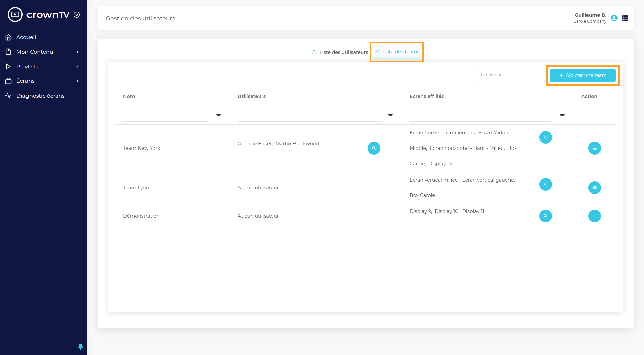Viewport: 644px width, 355px height.
Task: Select the Team New York row name
Action: pos(142,148)
